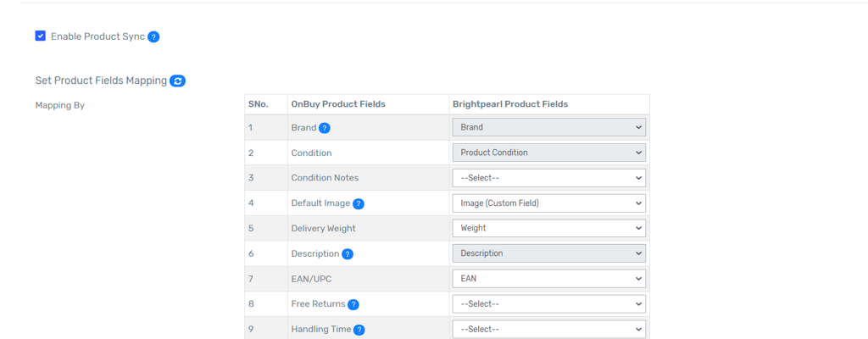Click the Set Product Fields Mapping heading
Image resolution: width=868 pixels, height=339 pixels.
pos(102,81)
